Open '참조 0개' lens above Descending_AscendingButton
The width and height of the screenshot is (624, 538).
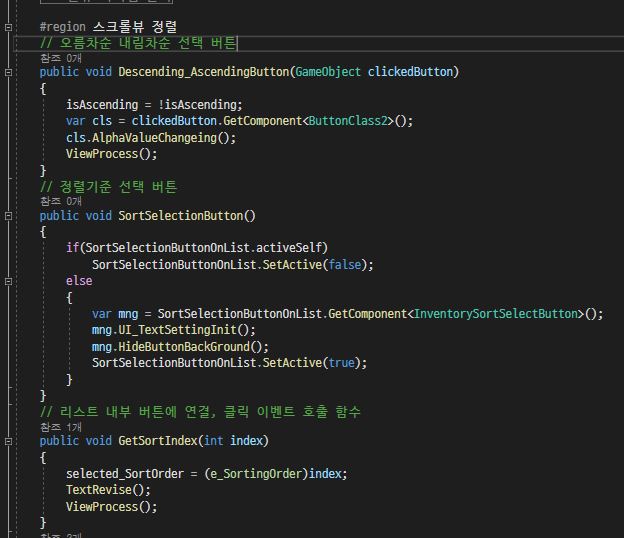click(60, 58)
